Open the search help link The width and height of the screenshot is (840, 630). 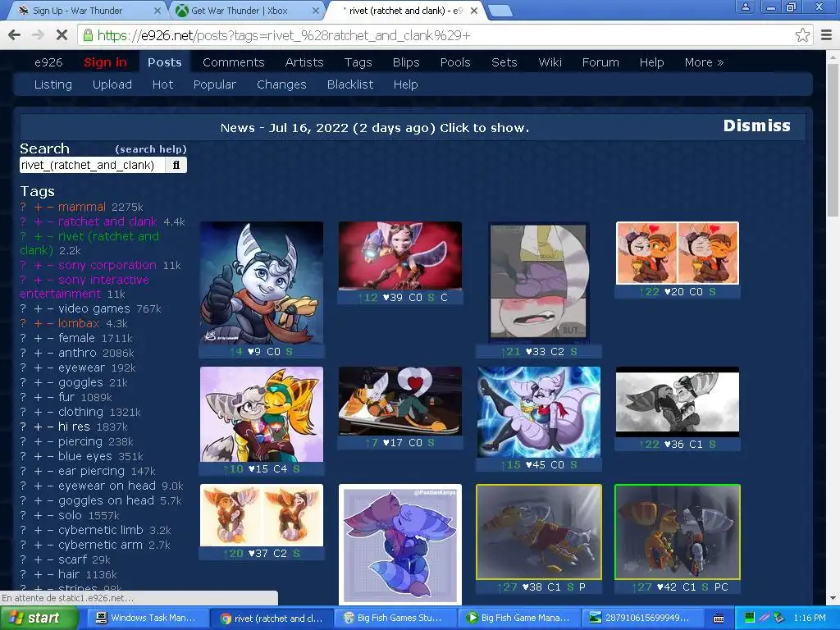point(151,149)
